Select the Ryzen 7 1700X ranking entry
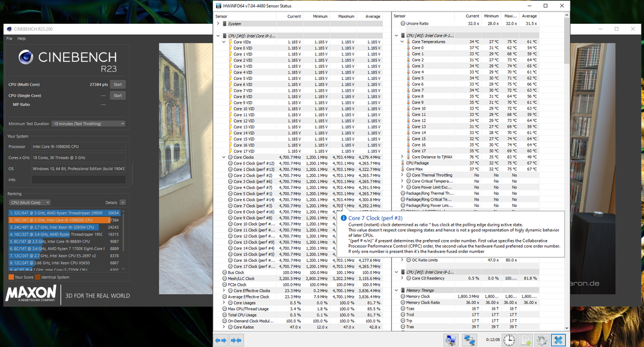 pos(64,248)
